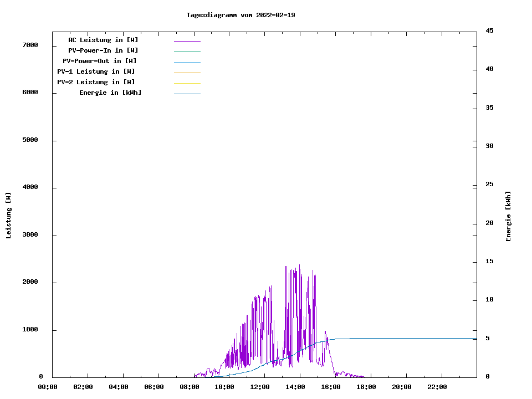The width and height of the screenshot is (532, 399).
Task: Click the left axis title 'Leistung [W]'
Action: (x=8, y=216)
